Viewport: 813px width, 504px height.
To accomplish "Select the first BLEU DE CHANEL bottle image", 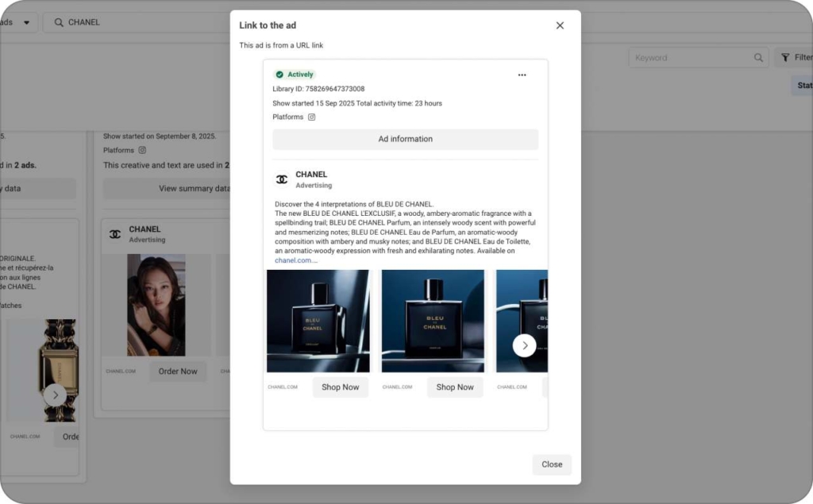I will click(318, 321).
